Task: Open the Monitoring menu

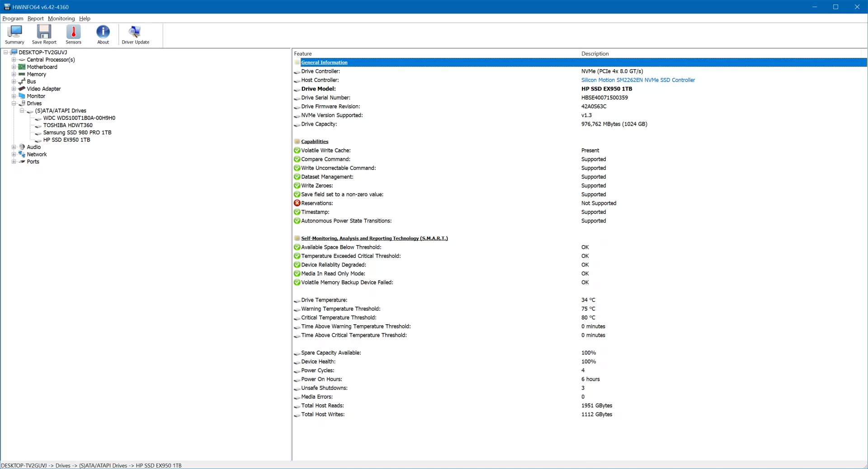Action: click(x=61, y=19)
